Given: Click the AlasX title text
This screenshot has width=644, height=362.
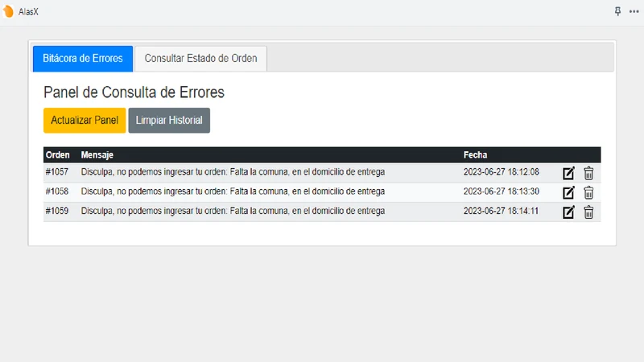Looking at the screenshot, I should pos(28,12).
